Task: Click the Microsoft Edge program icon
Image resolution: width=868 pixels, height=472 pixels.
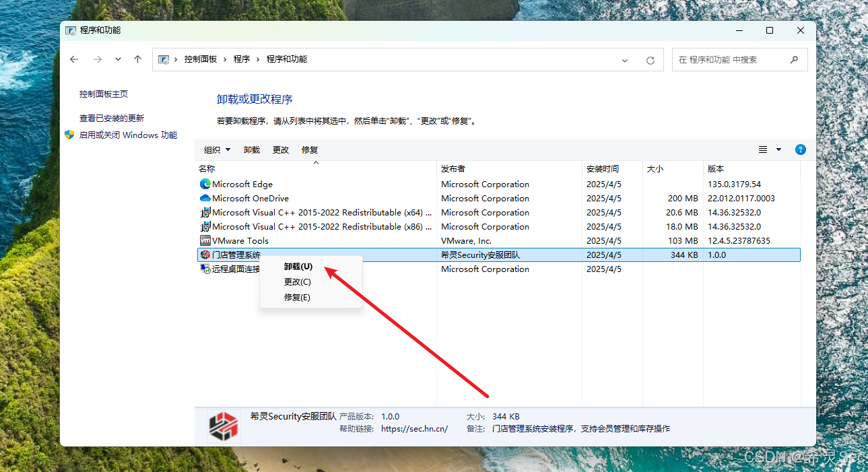Action: (205, 184)
